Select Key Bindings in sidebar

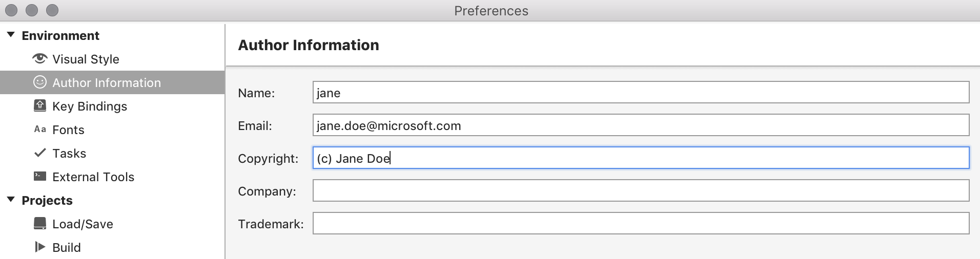pyautogui.click(x=90, y=106)
